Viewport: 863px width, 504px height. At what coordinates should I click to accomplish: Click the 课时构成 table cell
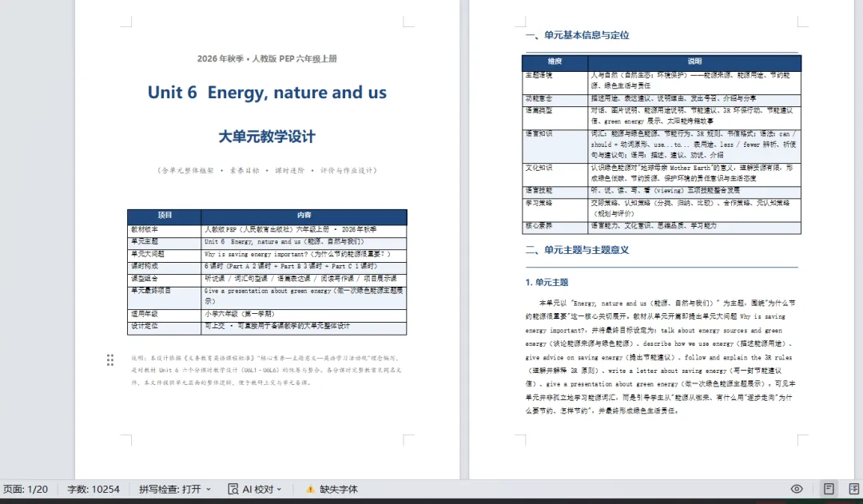(165, 267)
